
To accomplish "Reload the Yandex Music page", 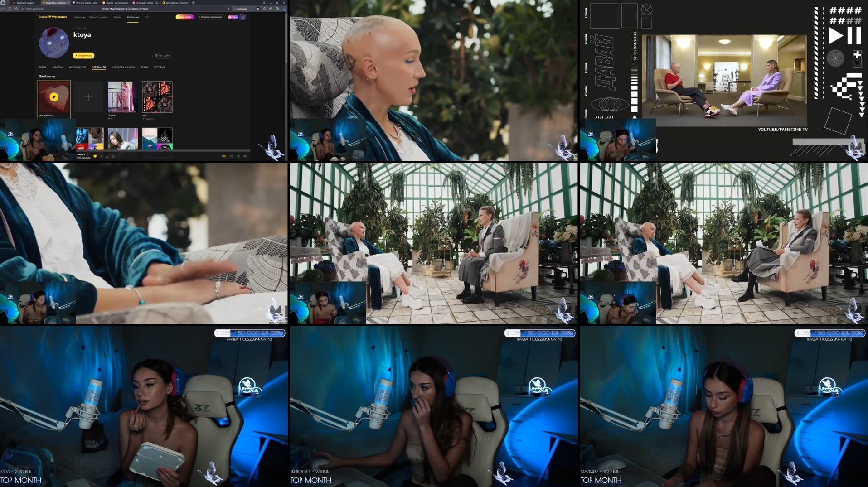I will click(16, 9).
